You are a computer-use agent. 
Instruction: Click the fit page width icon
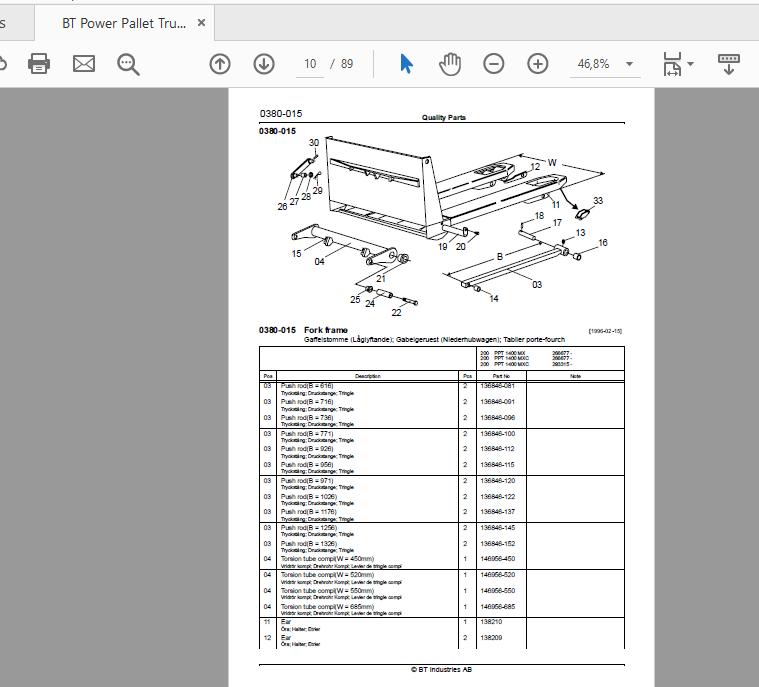coord(672,64)
